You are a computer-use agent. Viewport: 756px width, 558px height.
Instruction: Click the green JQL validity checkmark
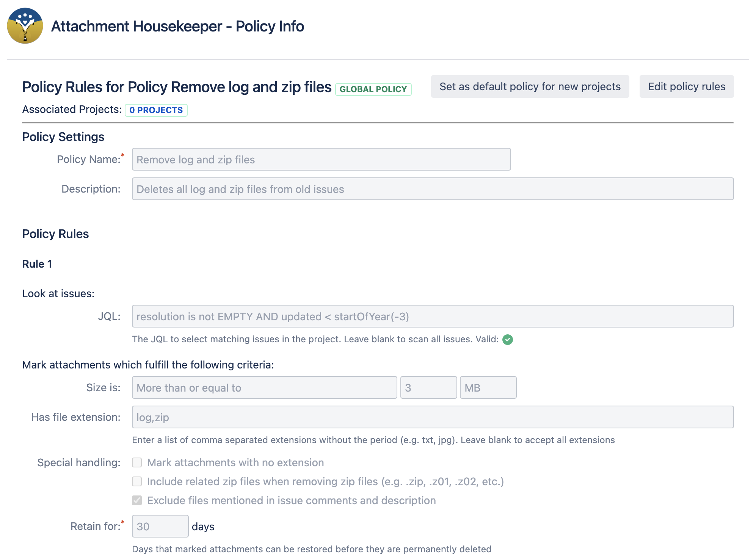coord(508,340)
